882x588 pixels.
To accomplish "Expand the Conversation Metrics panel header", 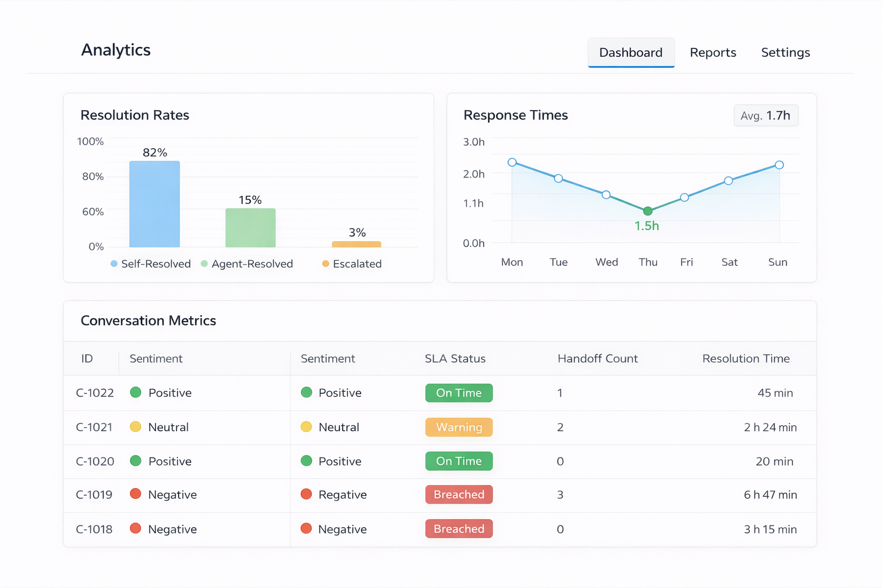I will pos(148,320).
